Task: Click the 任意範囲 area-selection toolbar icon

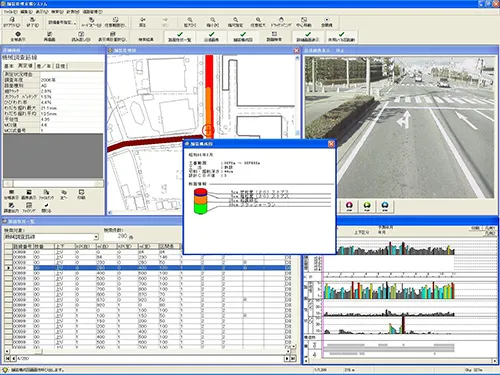Action: [x=115, y=22]
